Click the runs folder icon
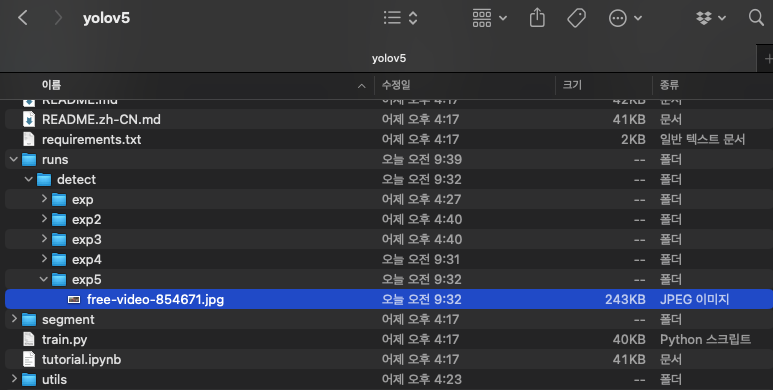The width and height of the screenshot is (773, 390). click(x=29, y=160)
